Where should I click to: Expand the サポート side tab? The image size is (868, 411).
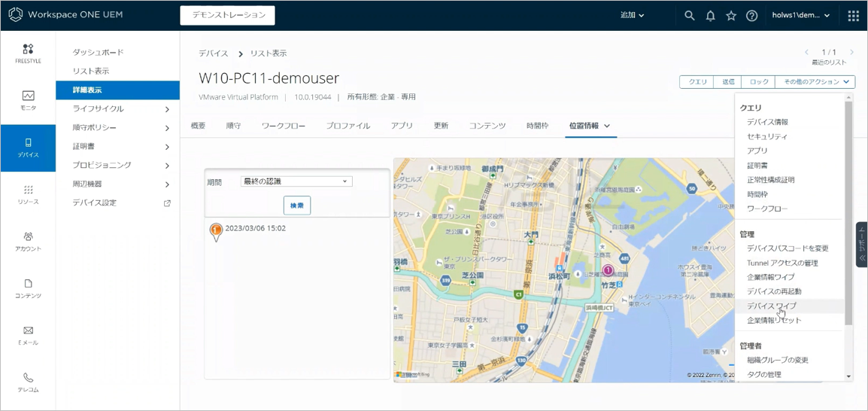(x=862, y=245)
